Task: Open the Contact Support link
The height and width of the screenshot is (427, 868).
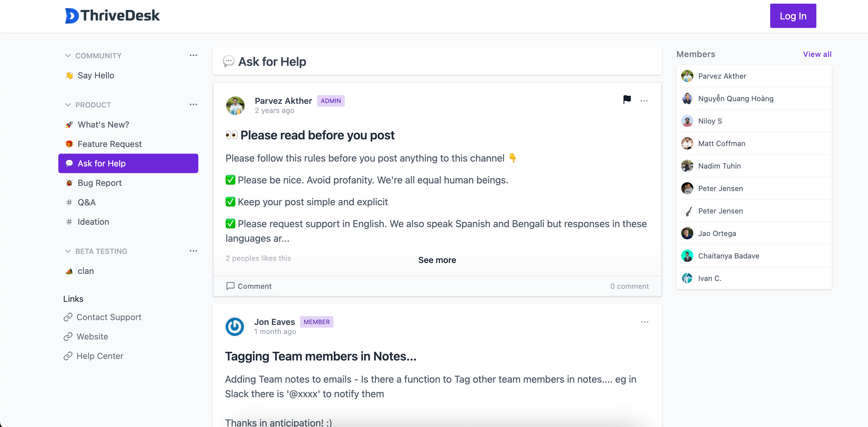Action: tap(102, 317)
